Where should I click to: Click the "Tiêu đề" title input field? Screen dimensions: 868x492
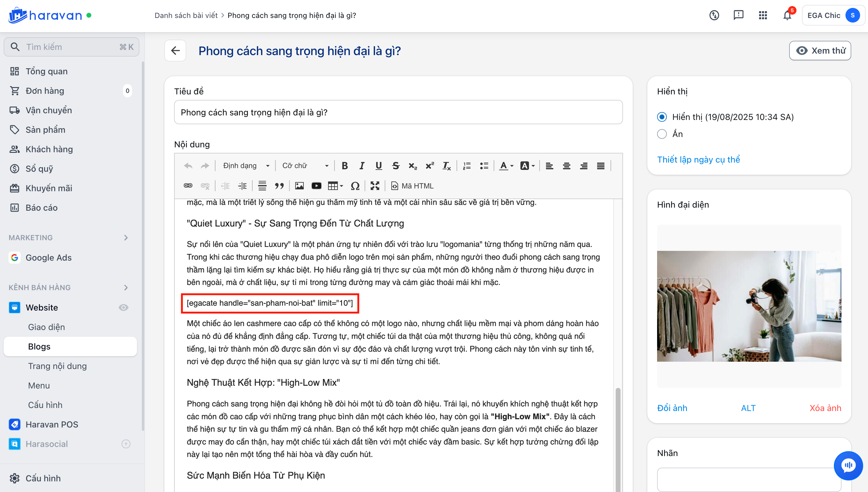coord(398,112)
